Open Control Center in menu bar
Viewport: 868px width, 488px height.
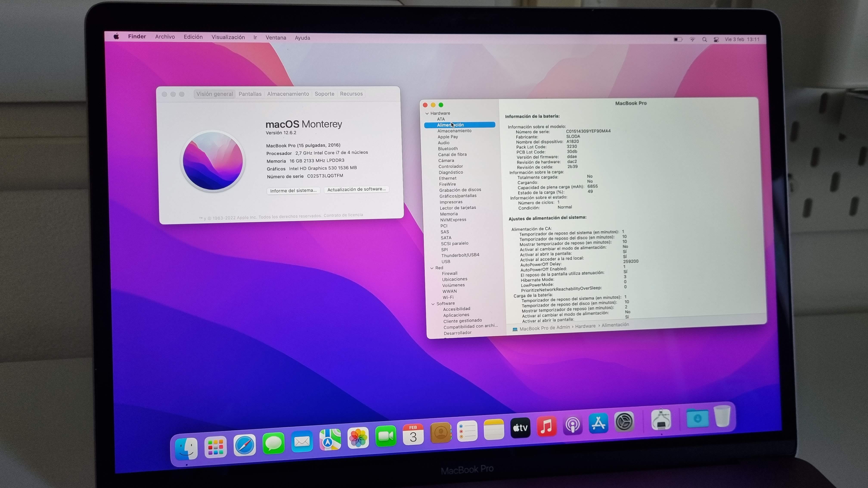(x=716, y=39)
